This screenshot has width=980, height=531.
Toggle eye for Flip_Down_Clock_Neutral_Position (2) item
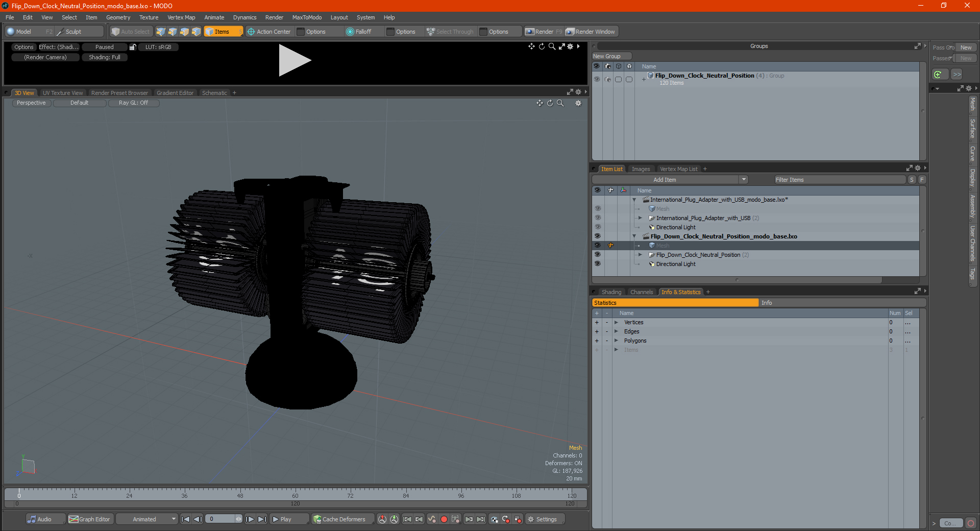point(597,255)
